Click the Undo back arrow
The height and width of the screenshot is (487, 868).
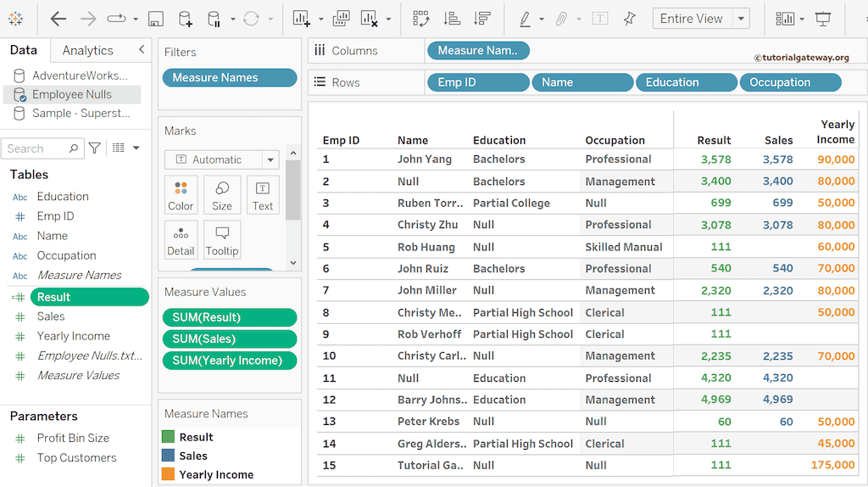(x=58, y=19)
